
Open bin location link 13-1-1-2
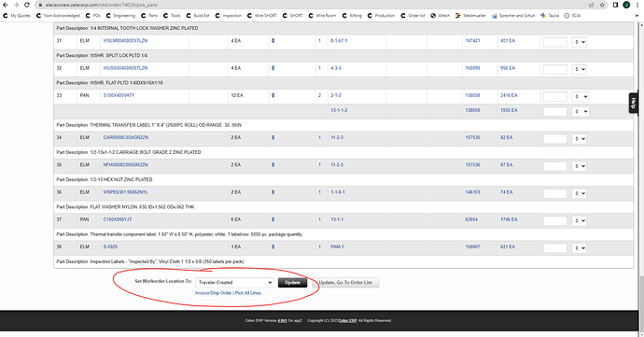click(339, 110)
